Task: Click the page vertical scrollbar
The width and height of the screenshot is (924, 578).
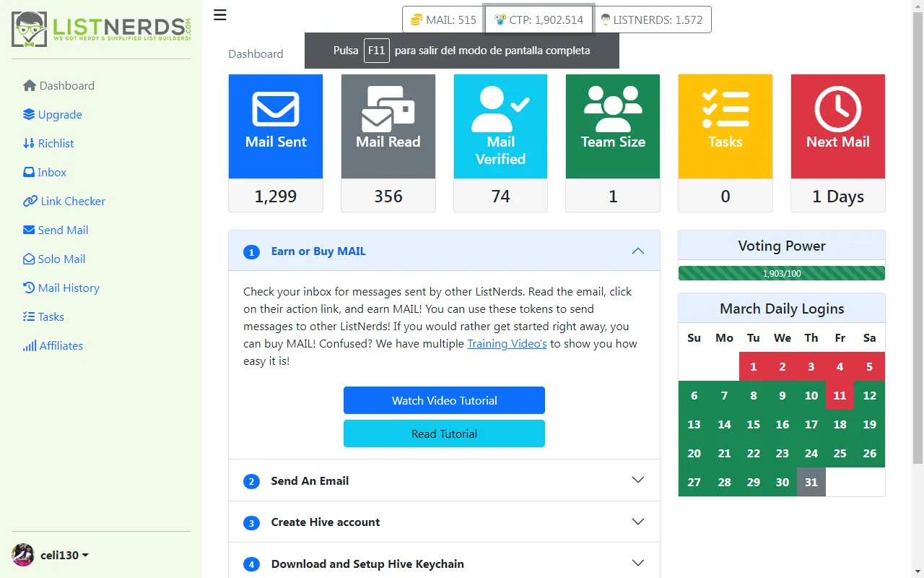Action: (918, 238)
